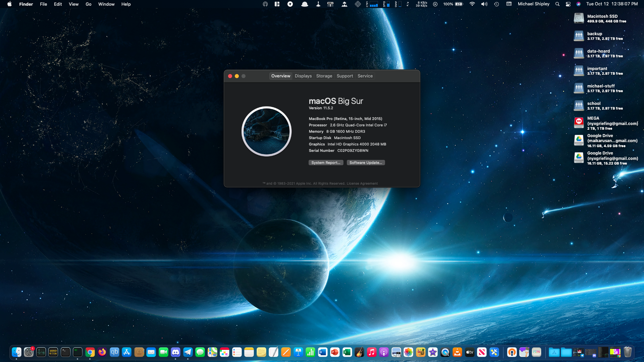The width and height of the screenshot is (644, 362).
Task: Open GarageBand from the dock
Action: pos(359,352)
